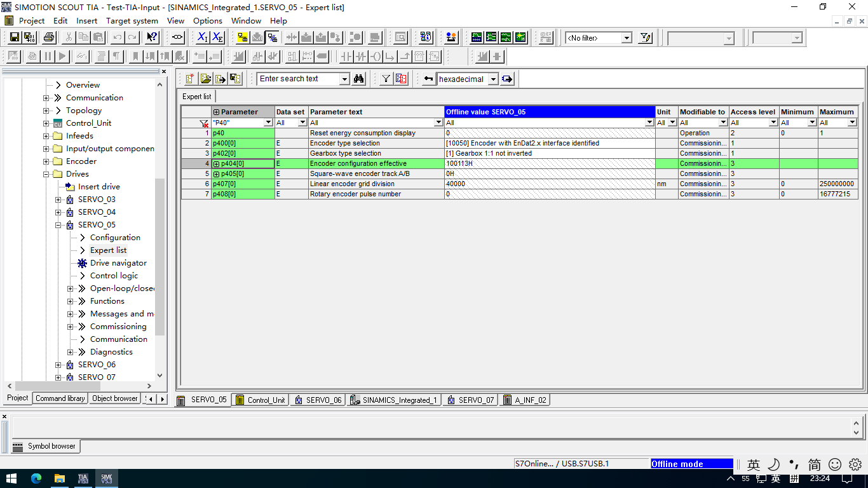Click the Windows Start button
Screen dimensions: 868x488
(11, 478)
